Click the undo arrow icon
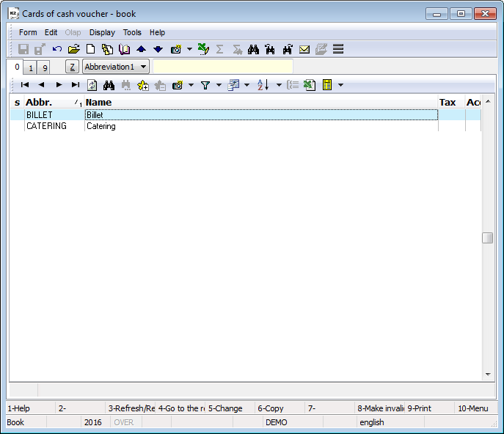Viewport: 504px width, 434px height. click(x=57, y=49)
